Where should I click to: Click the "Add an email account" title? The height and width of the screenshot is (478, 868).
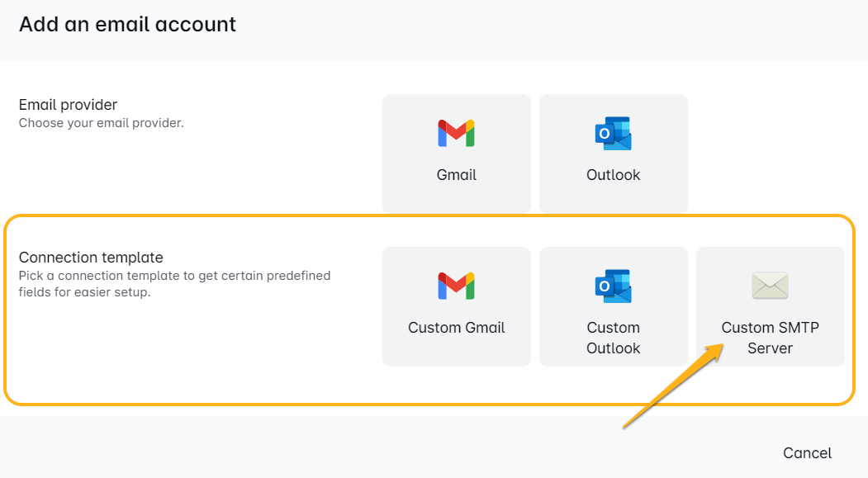pos(127,25)
